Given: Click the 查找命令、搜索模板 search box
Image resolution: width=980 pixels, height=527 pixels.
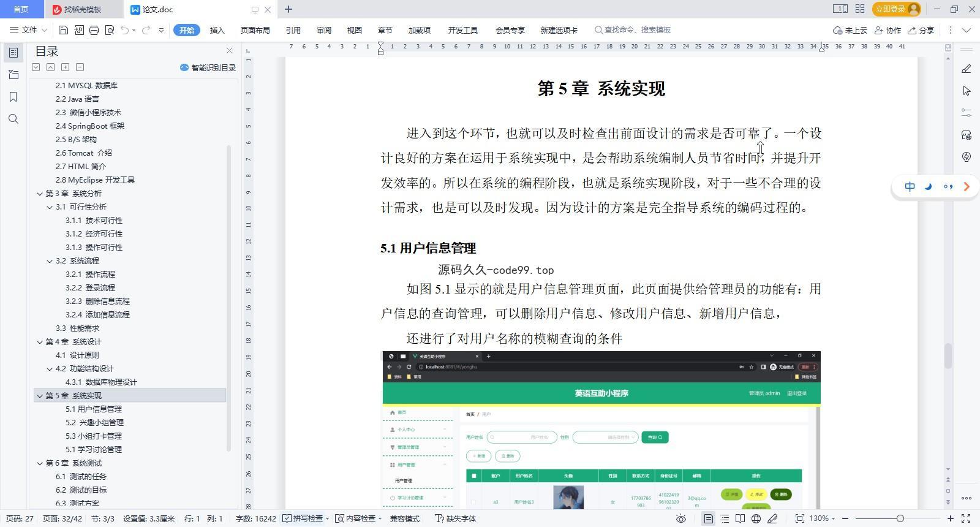Looking at the screenshot, I should point(637,30).
